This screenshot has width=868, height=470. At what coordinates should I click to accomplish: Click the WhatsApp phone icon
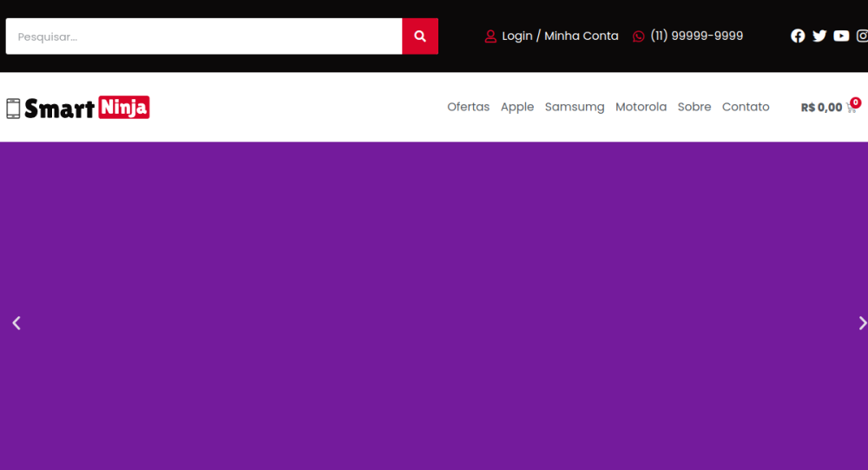(638, 36)
